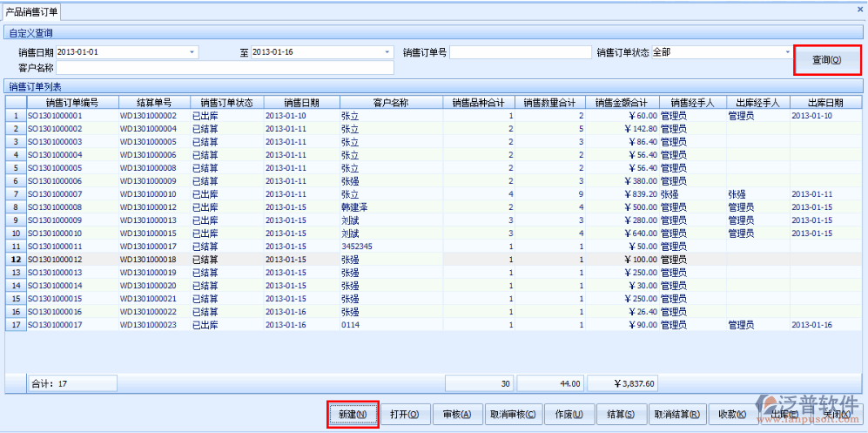The height and width of the screenshot is (433, 868).
Task: Click the 取消结算(R) button
Action: pos(676,415)
